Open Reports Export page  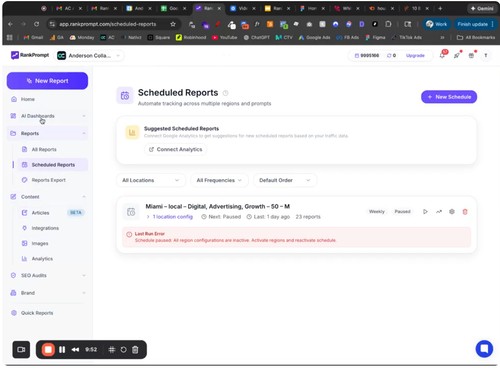[48, 180]
